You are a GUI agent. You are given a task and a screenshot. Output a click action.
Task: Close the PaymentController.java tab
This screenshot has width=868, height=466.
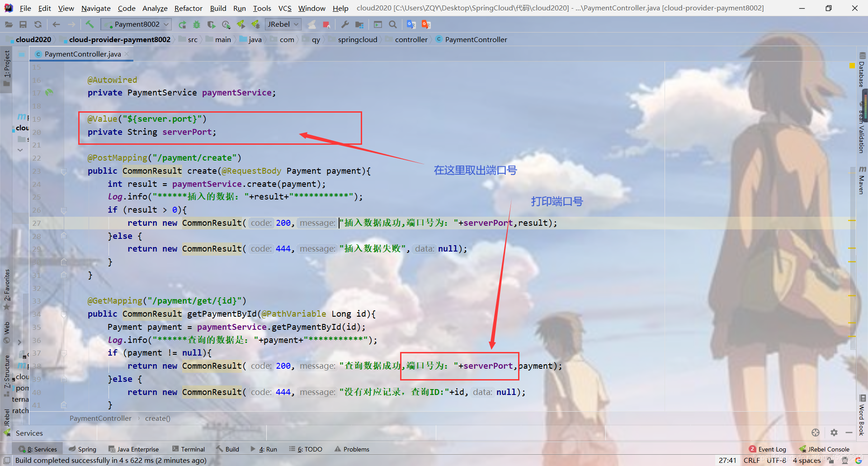pos(127,54)
